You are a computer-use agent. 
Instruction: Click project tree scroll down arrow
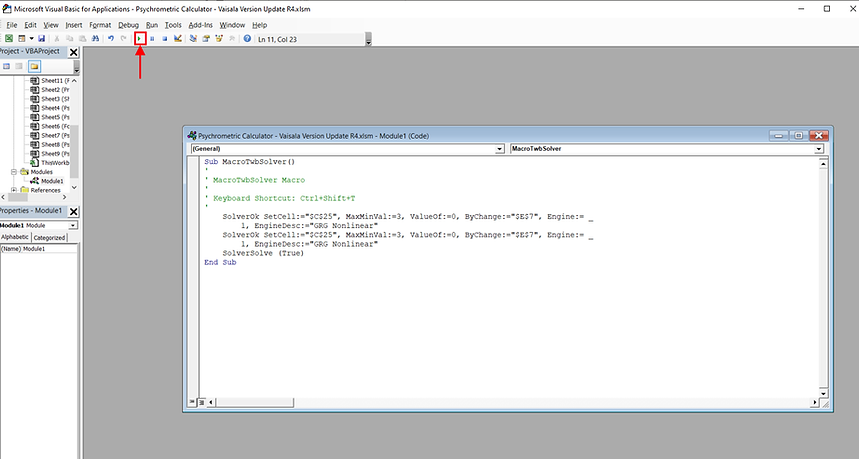(74, 187)
